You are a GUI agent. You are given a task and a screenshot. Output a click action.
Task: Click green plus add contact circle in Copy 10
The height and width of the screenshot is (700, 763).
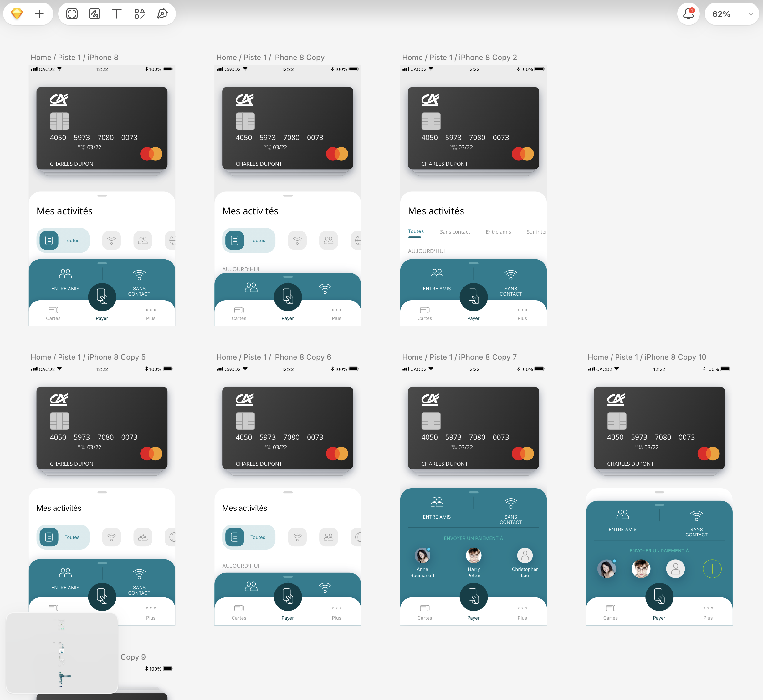point(712,569)
